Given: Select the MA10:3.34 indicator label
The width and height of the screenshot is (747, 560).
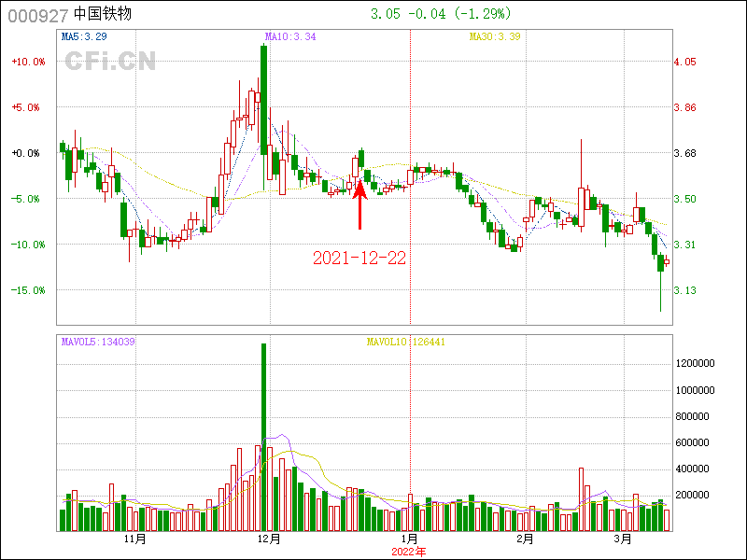Looking at the screenshot, I should pos(290,37).
